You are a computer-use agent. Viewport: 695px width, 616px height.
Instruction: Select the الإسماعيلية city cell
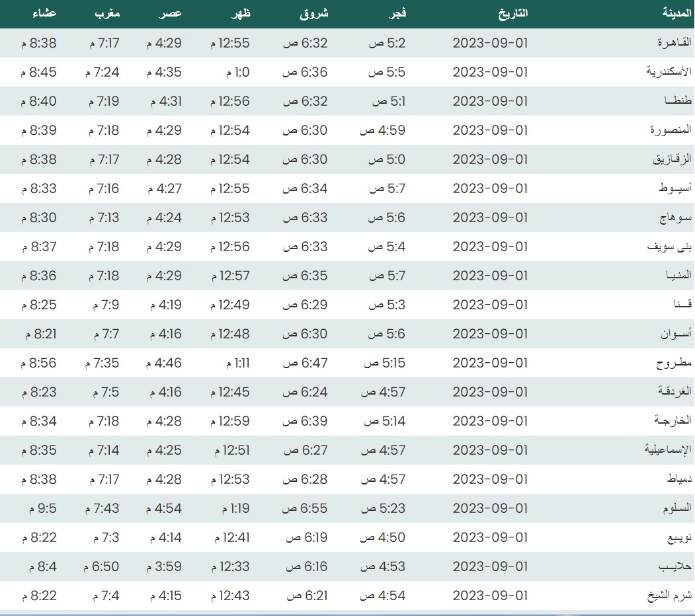tap(668, 450)
